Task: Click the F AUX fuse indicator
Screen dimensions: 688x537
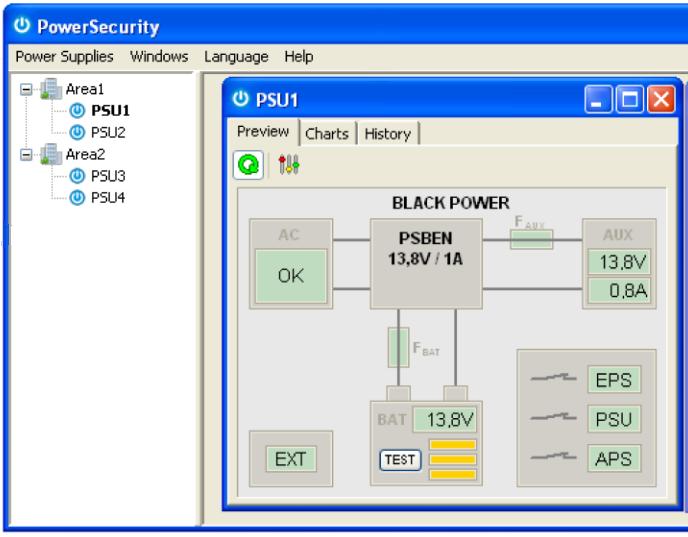Action: coord(531,240)
